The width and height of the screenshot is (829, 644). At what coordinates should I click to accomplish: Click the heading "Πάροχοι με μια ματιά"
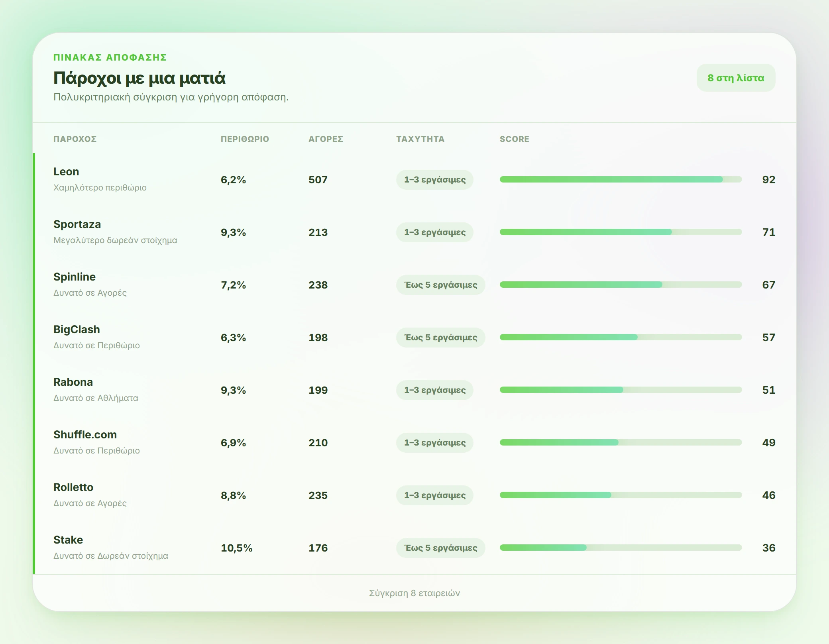click(139, 78)
